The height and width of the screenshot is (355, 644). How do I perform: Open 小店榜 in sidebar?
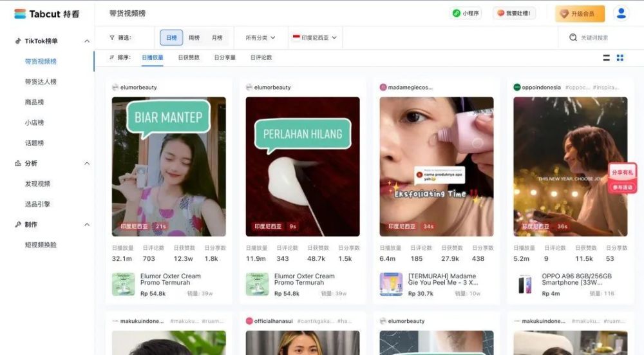(34, 122)
